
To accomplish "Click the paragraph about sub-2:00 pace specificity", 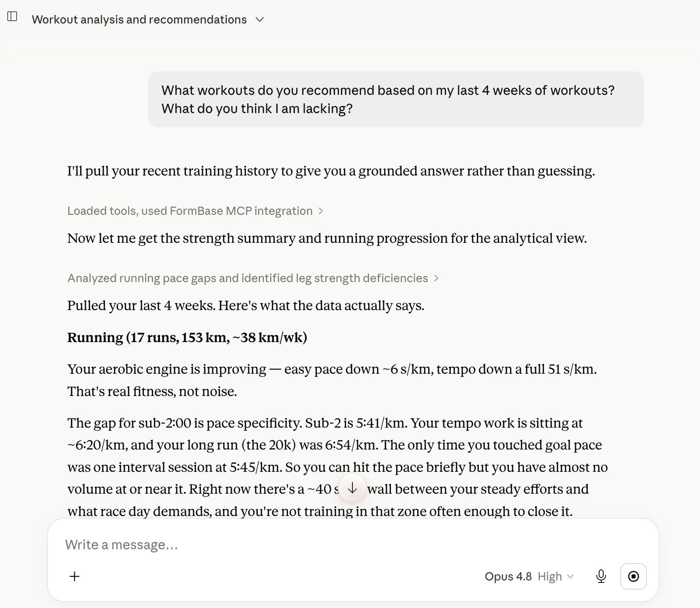I will [337, 467].
